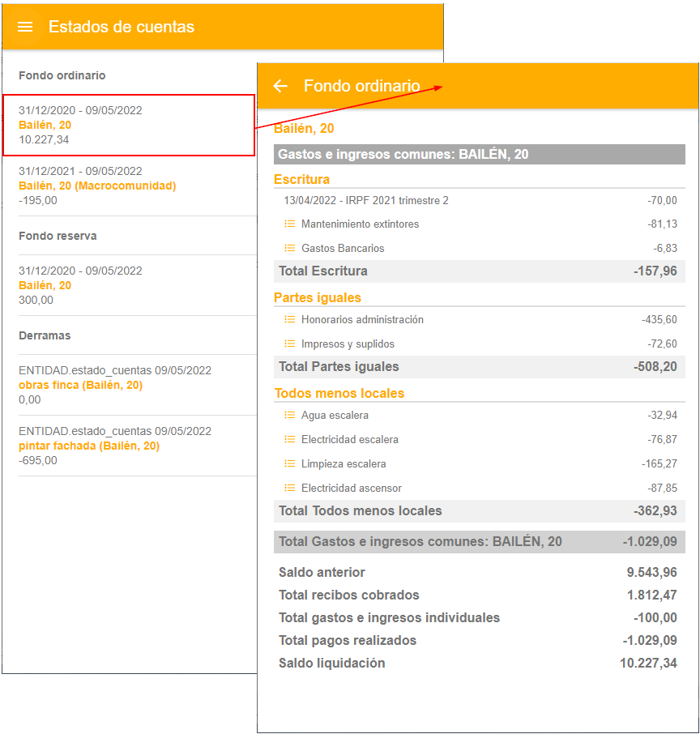Open Bailén, 20 ordinary fund entry 10.227,34
Viewport: 700px width, 734px height.
(x=130, y=125)
